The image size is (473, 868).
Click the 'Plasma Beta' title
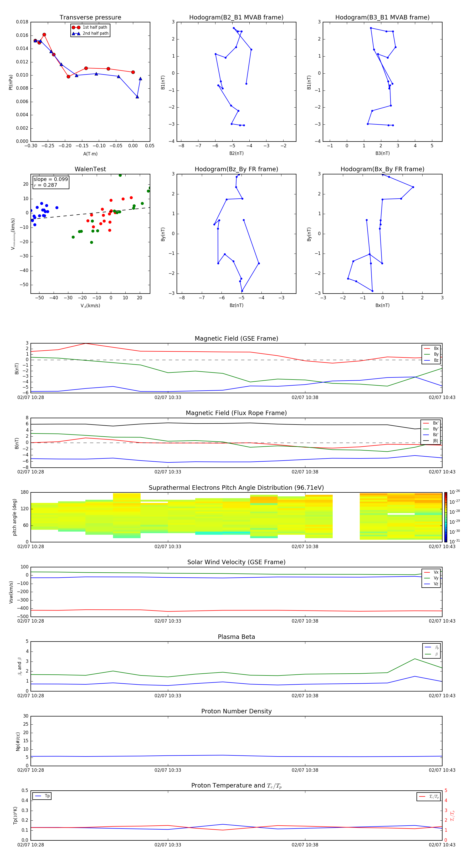pyautogui.click(x=236, y=637)
